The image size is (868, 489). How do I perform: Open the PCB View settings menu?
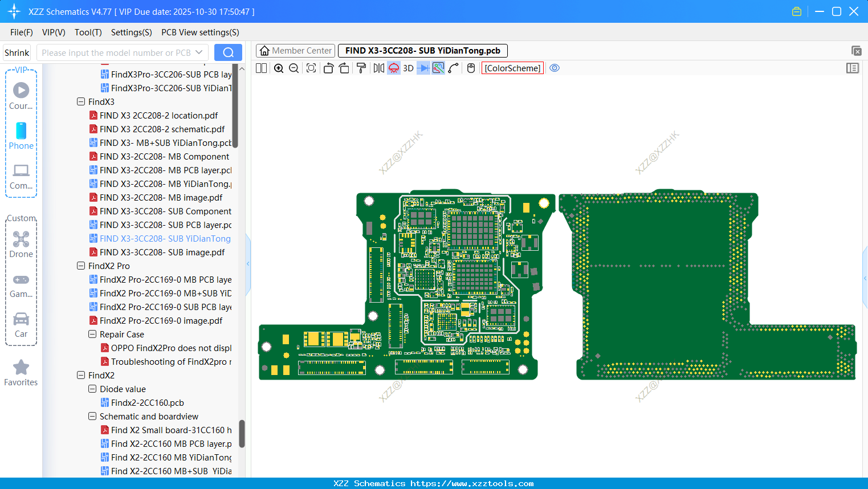[200, 32]
